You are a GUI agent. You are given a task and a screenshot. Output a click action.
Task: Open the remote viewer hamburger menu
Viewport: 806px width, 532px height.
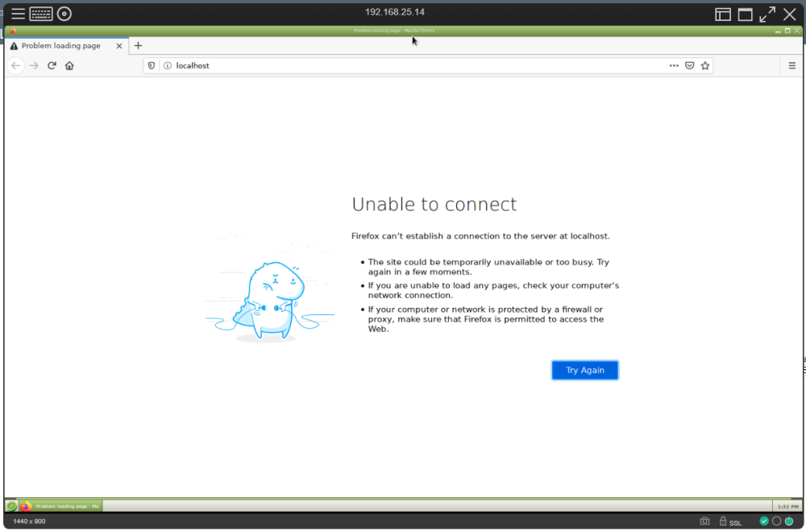[x=18, y=14]
